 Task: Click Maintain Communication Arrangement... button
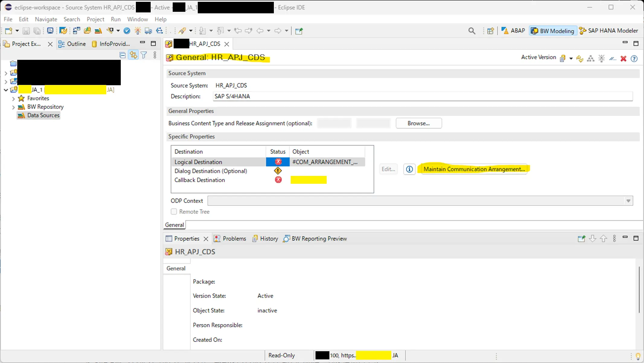(x=474, y=169)
